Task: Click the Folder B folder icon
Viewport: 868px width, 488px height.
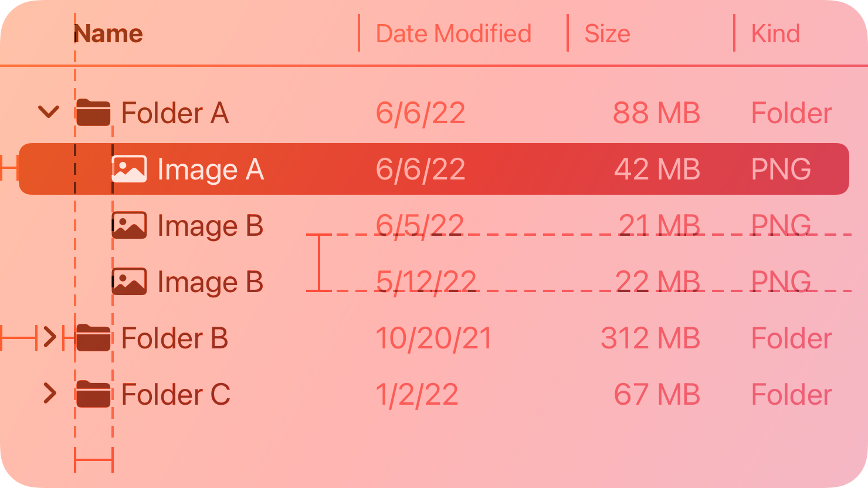Action: (93, 338)
